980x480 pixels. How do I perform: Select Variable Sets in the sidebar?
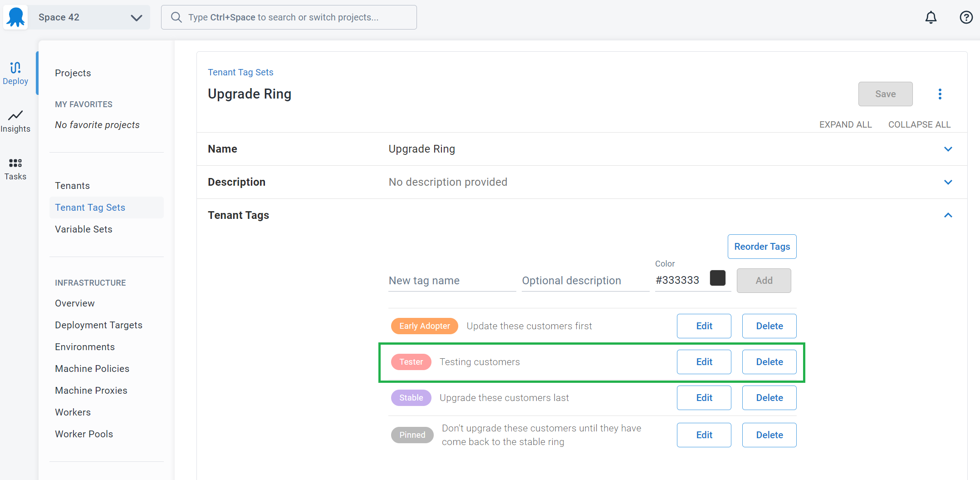83,229
